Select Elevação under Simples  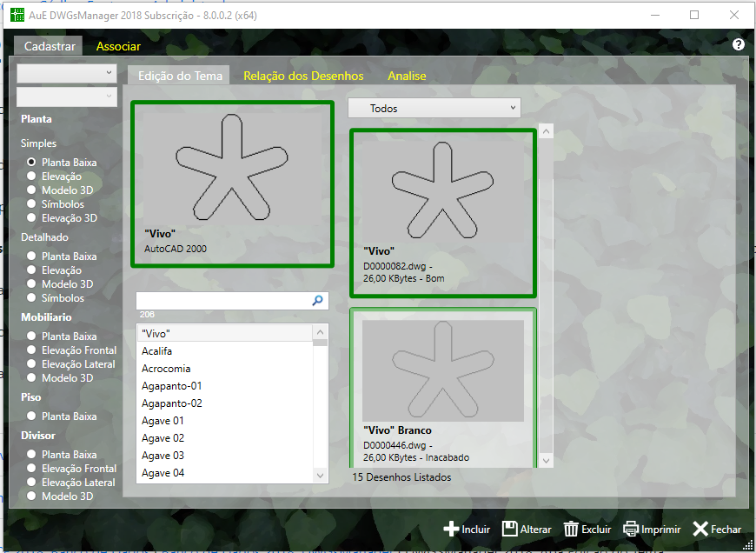pyautogui.click(x=32, y=177)
